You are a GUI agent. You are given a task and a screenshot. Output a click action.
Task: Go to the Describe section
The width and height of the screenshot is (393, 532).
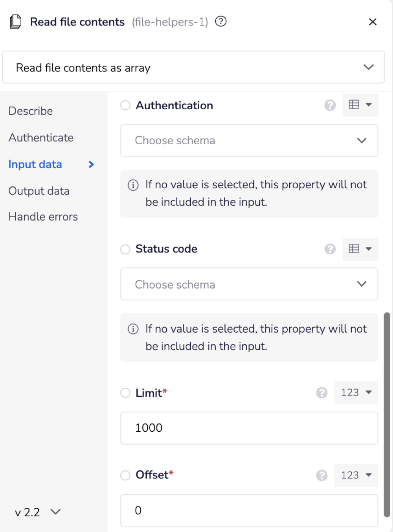coord(31,111)
